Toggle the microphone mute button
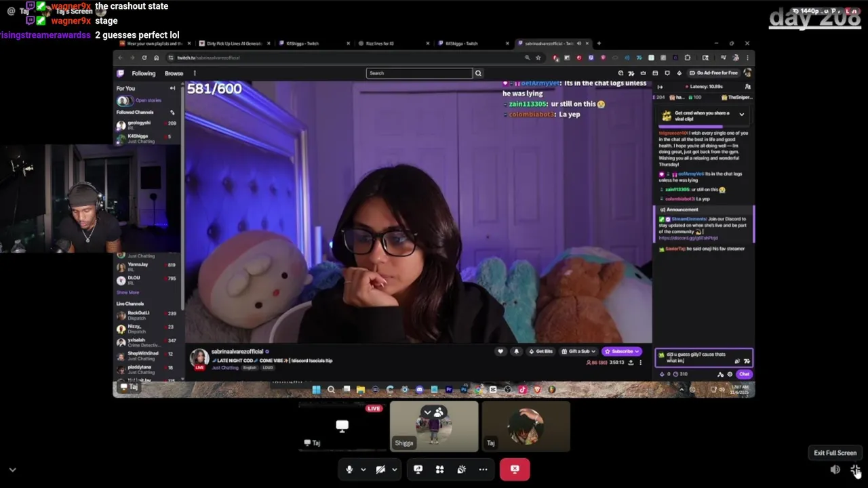This screenshot has width=868, height=488. (349, 469)
